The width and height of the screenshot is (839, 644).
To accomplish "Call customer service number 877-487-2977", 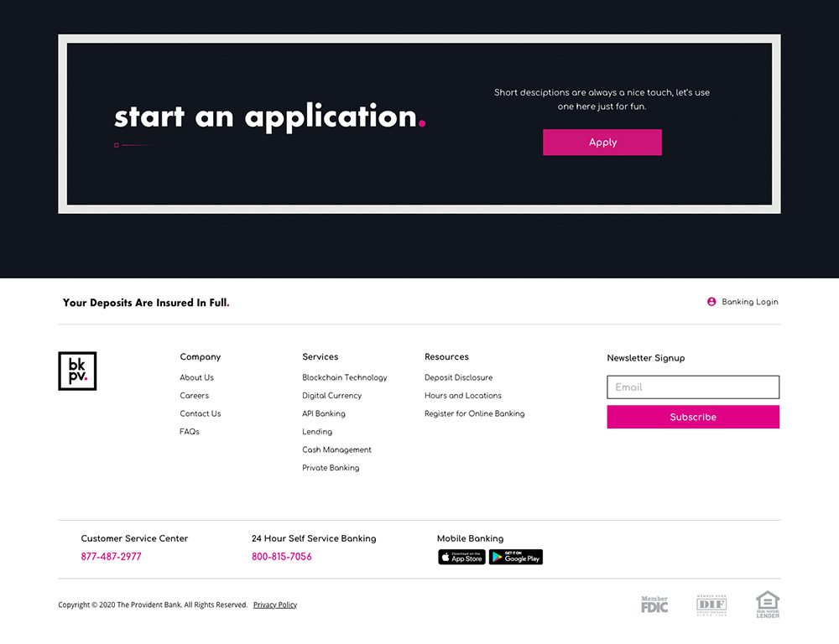I will pyautogui.click(x=111, y=557).
